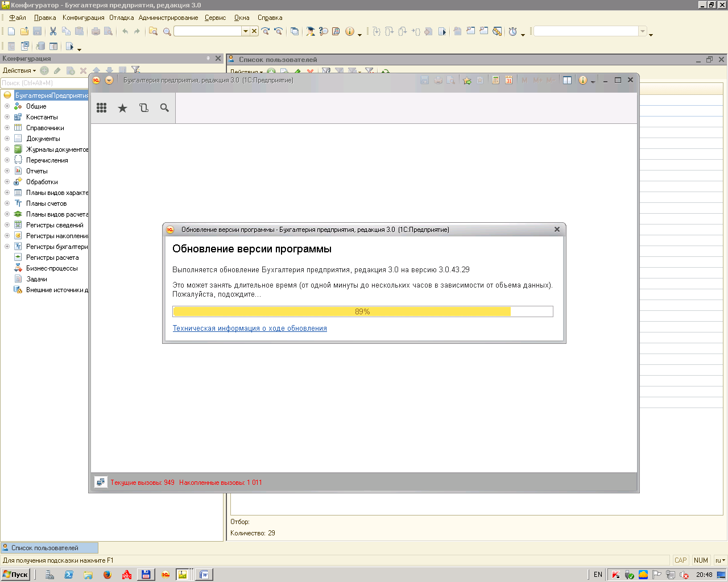Select Задачи in configuration tree
This screenshot has height=582, width=728.
[36, 279]
